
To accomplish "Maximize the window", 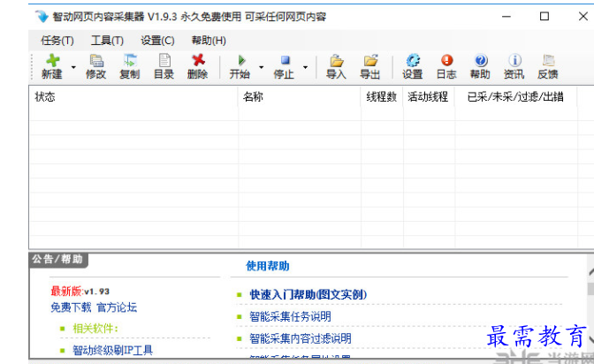I will (x=544, y=16).
